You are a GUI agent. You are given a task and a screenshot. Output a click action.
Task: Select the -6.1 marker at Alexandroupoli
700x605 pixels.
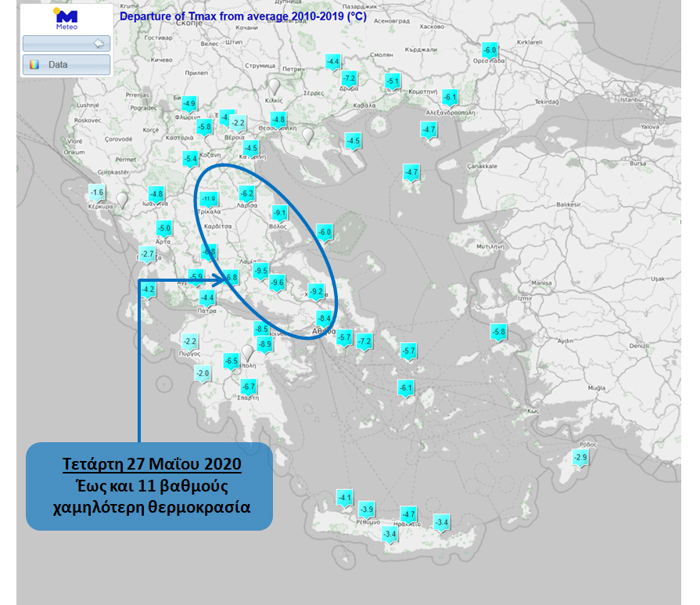(x=450, y=99)
